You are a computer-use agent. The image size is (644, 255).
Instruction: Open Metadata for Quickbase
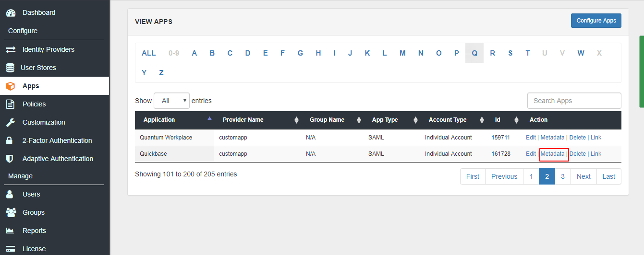(553, 154)
